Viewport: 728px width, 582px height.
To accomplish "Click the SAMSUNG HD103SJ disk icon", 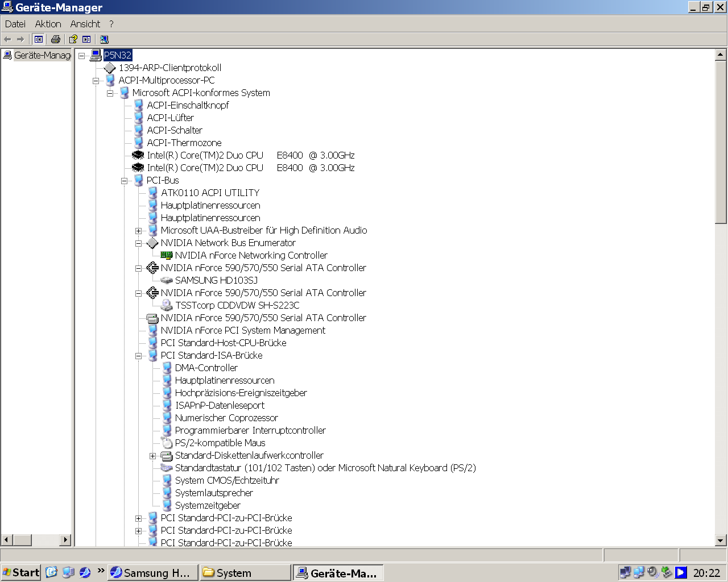I will 166,280.
